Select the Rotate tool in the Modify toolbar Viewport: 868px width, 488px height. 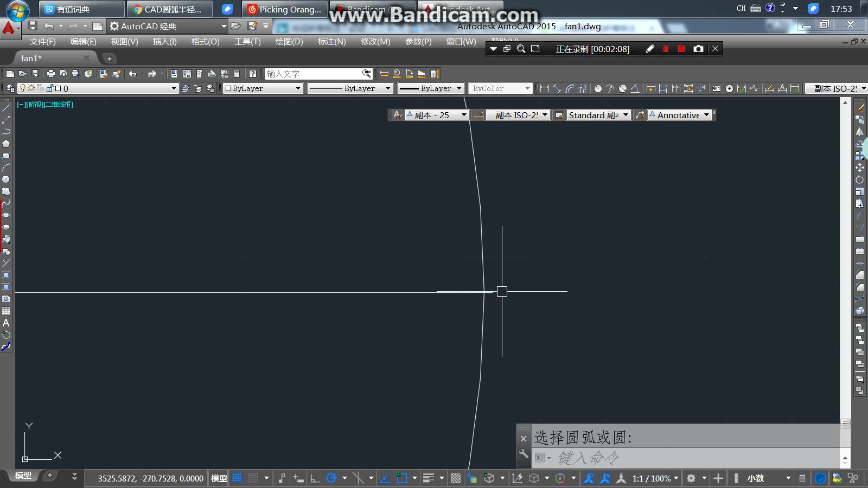coord(860,179)
